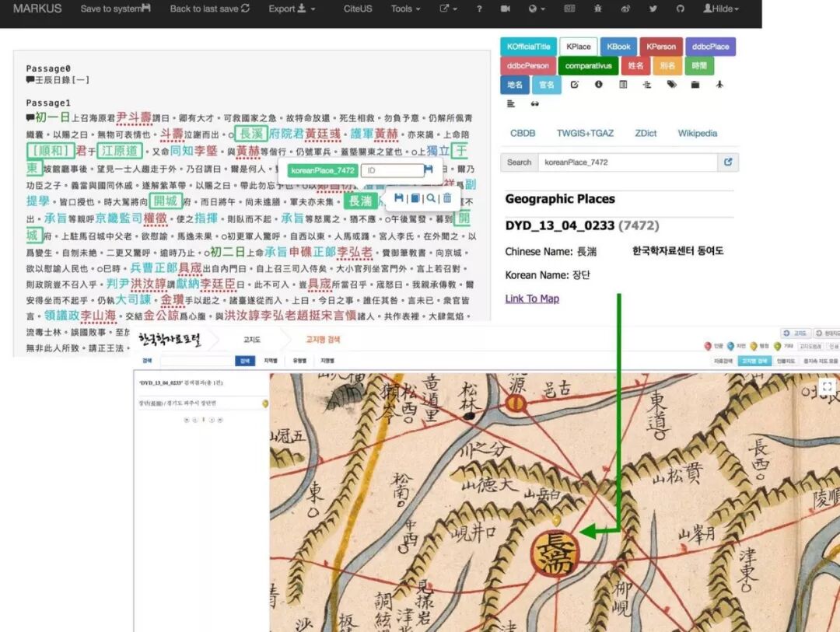Expand the Tools dropdown menu
Screen dimensions: 840x632
point(405,9)
